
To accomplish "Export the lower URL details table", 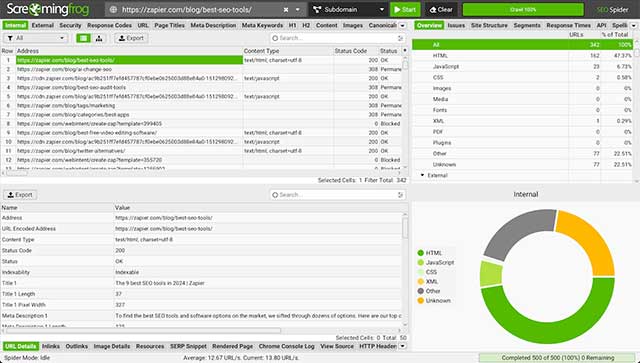I will 20,195.
